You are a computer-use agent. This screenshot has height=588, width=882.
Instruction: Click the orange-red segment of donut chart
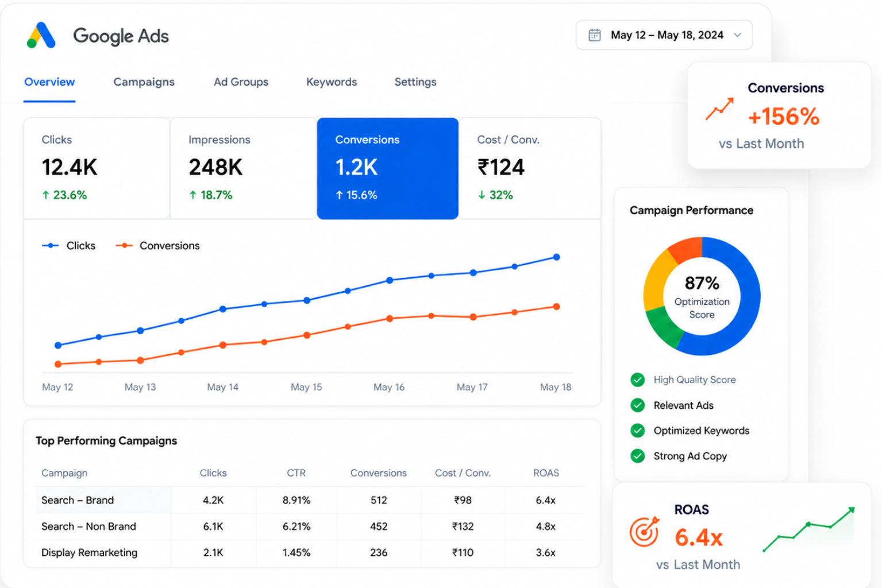click(686, 248)
